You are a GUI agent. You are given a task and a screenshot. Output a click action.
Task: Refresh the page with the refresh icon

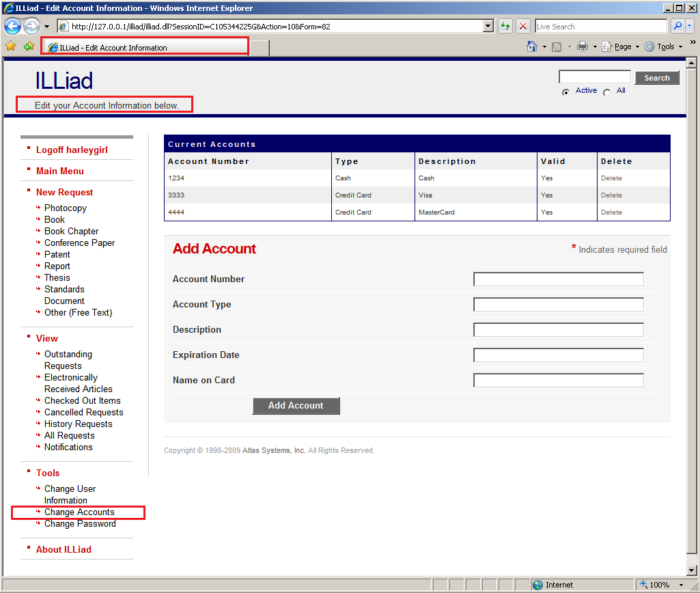pyautogui.click(x=505, y=26)
